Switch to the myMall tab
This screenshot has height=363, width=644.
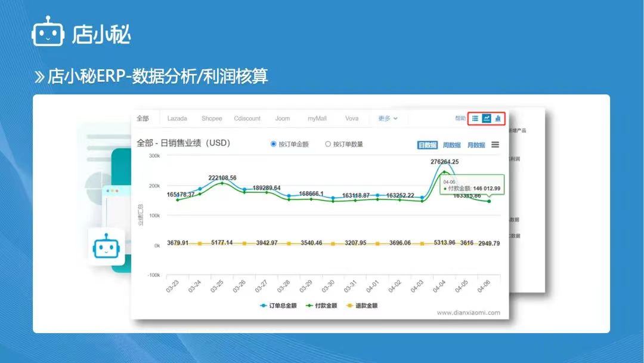coord(317,118)
